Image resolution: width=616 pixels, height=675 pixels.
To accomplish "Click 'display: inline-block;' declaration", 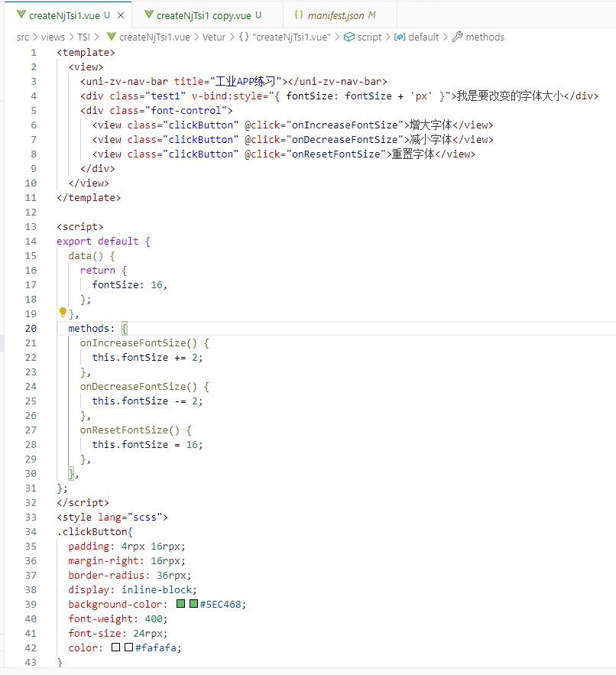I will coord(132,589).
